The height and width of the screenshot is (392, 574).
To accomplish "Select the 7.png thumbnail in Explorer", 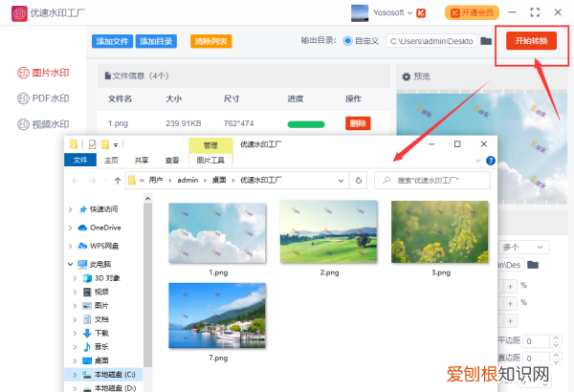I will click(217, 316).
